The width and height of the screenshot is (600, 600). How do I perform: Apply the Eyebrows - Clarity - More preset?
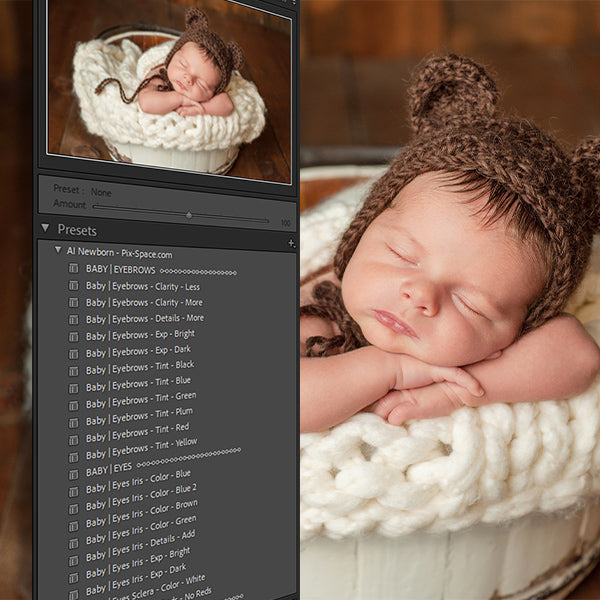click(144, 302)
